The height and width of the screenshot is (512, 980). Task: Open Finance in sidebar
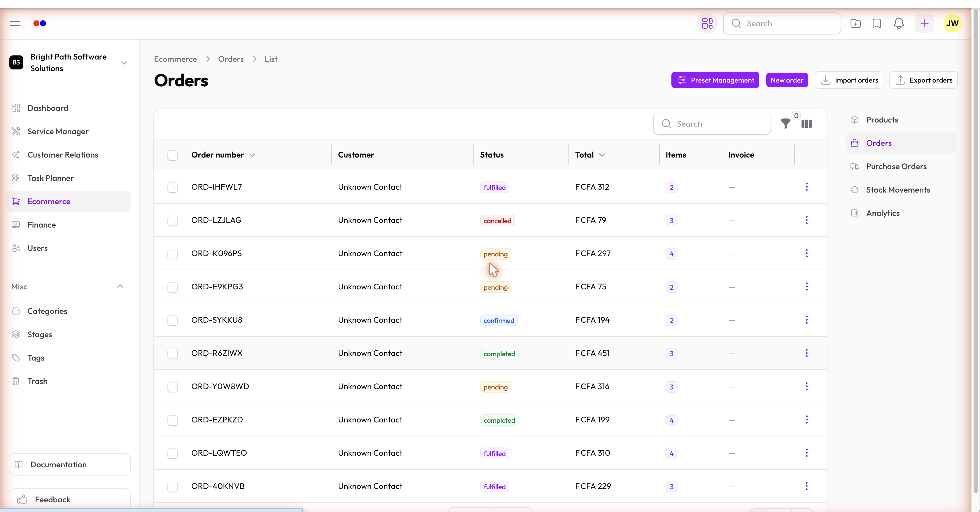pos(69,225)
